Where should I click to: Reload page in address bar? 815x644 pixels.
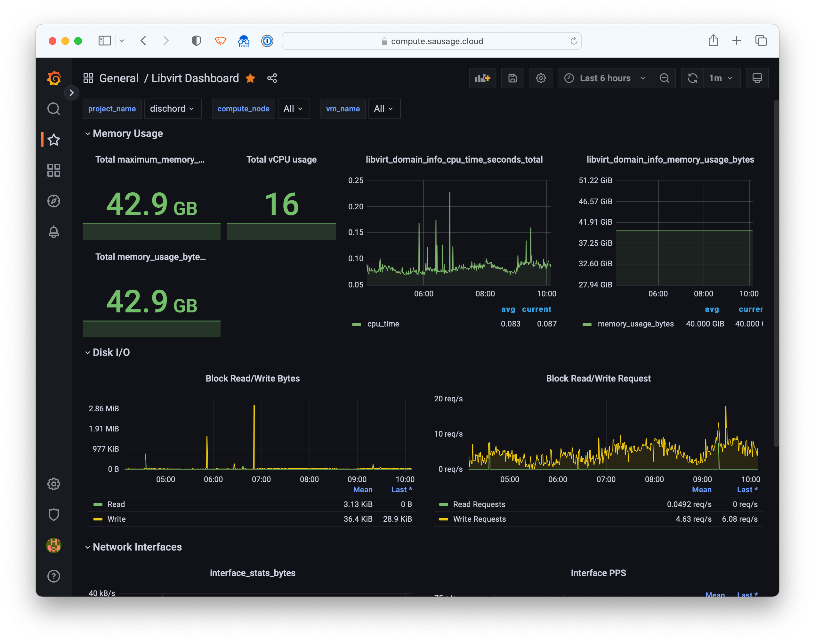click(x=574, y=41)
